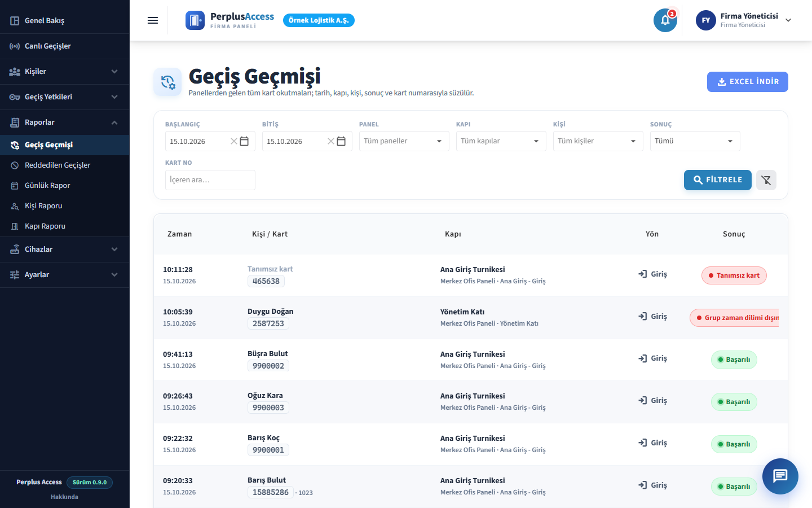
Task: Open the Panel filter dropdown
Action: [404, 141]
